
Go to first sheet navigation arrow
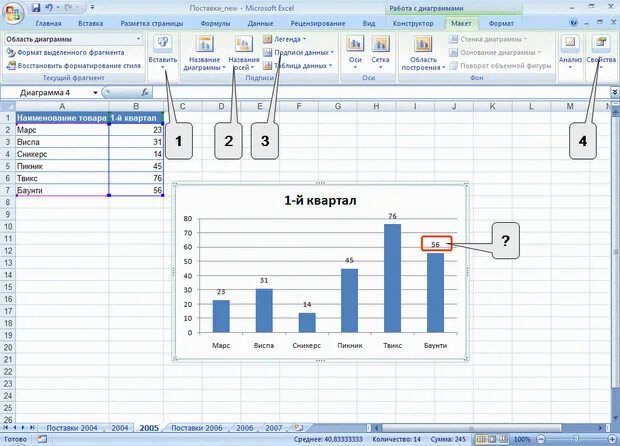(x=6, y=428)
